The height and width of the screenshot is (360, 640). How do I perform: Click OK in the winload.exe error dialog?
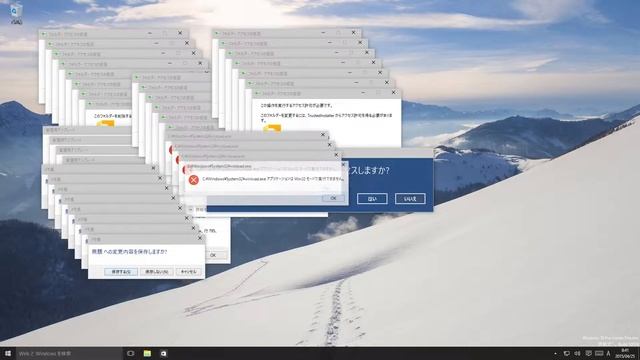pyautogui.click(x=333, y=198)
